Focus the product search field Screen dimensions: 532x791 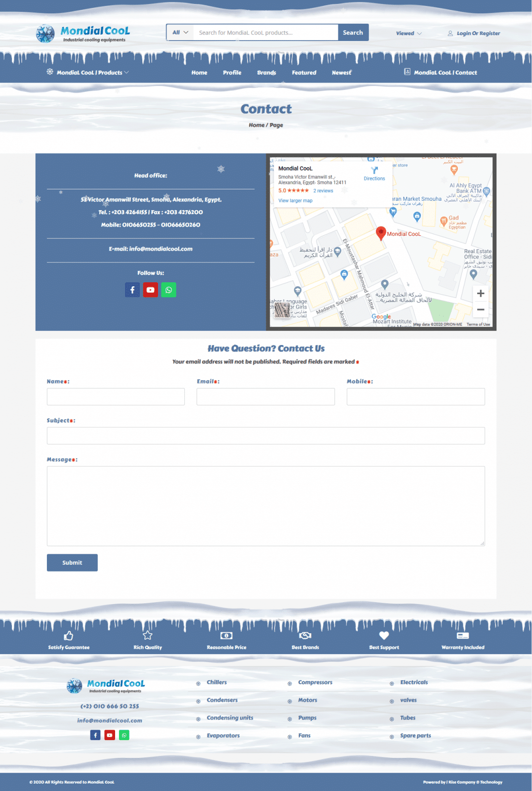pos(265,33)
